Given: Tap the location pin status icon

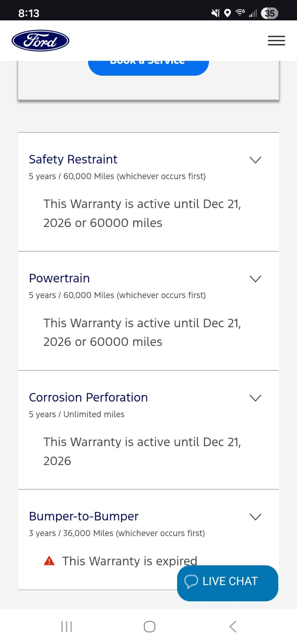Looking at the screenshot, I should (228, 13).
